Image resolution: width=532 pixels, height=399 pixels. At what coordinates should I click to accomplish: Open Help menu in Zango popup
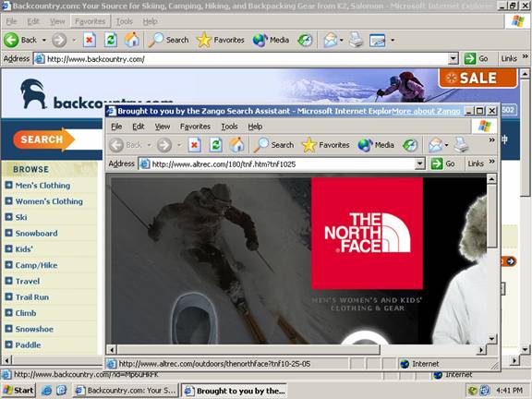(x=255, y=127)
